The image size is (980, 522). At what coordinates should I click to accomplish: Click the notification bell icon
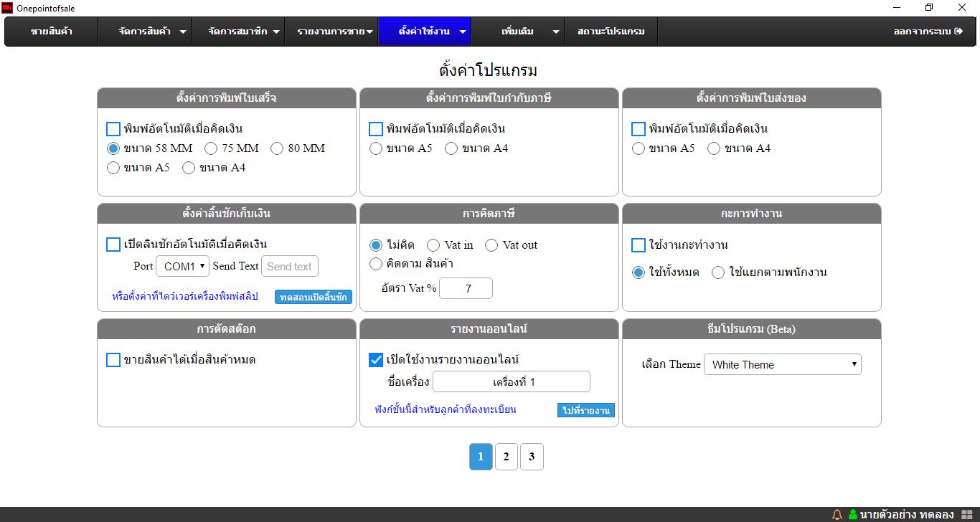tap(837, 515)
